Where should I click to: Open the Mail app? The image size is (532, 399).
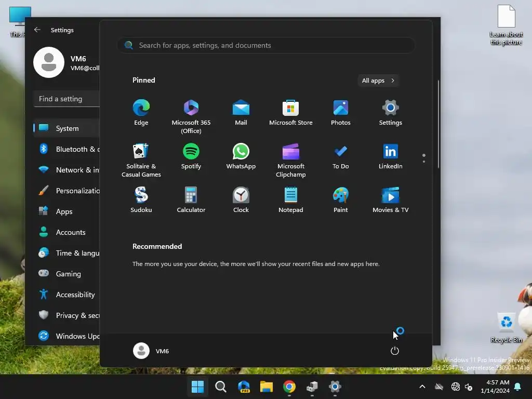241,113
